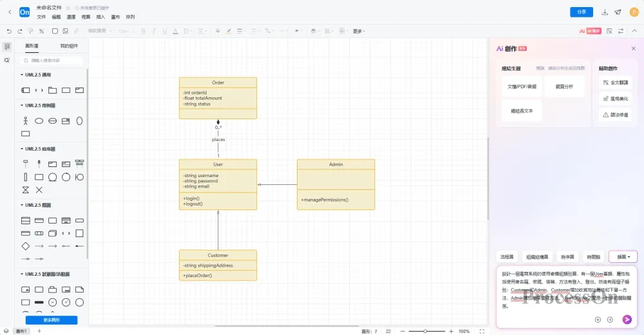The height and width of the screenshot is (335, 644).
Task: Open the 插入 menu
Action: pyautogui.click(x=100, y=17)
